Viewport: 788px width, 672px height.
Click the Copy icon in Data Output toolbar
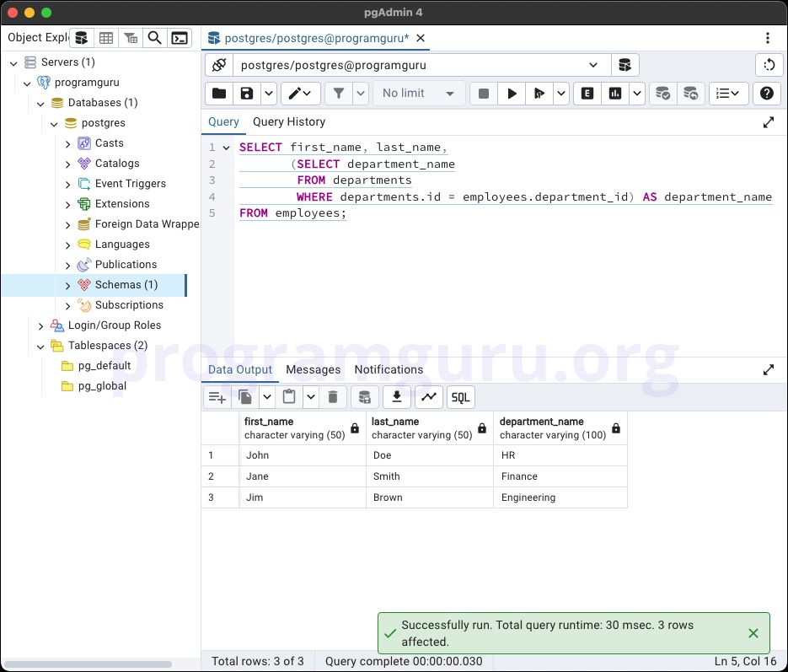pos(245,397)
